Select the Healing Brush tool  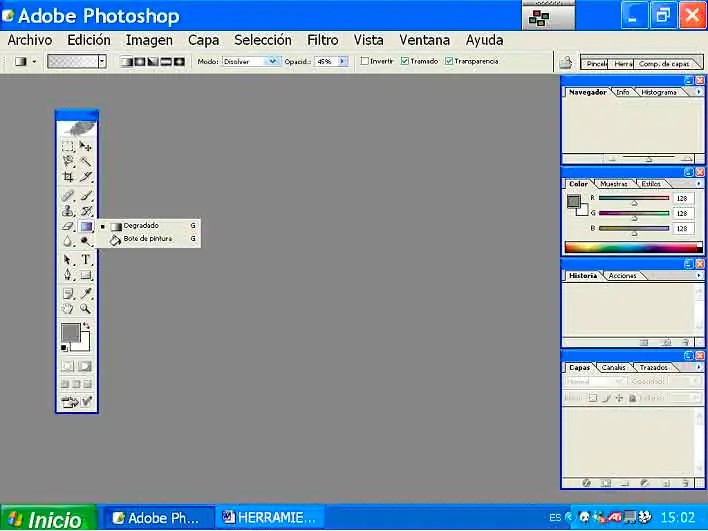pos(68,196)
